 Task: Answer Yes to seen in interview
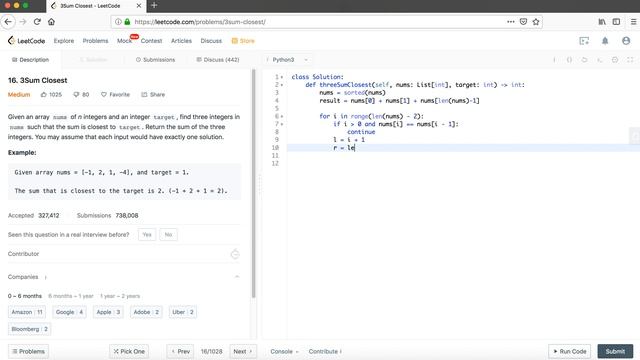(147, 234)
